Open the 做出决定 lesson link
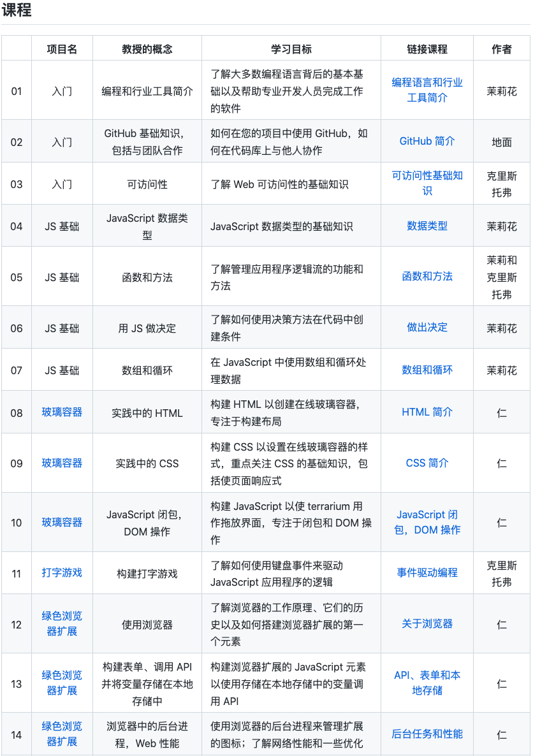Viewport: 533px width, 756px height. coord(427,328)
